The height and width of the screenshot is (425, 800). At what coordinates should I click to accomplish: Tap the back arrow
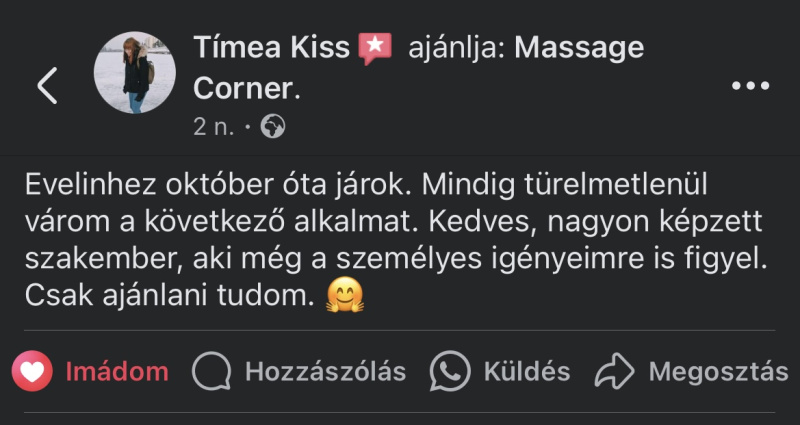click(46, 87)
